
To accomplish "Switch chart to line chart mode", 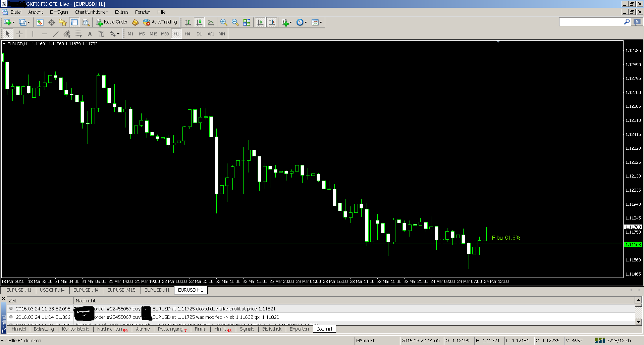I will (211, 22).
